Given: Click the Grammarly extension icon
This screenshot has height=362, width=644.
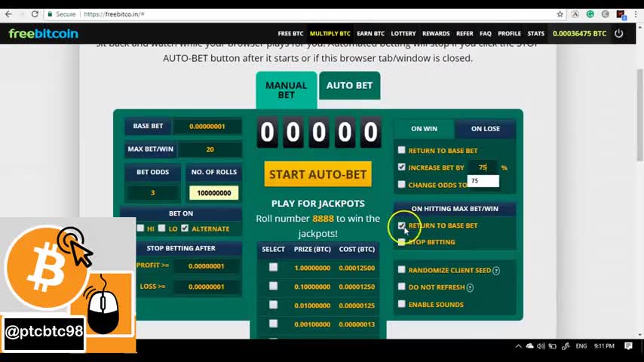Looking at the screenshot, I should tap(590, 14).
